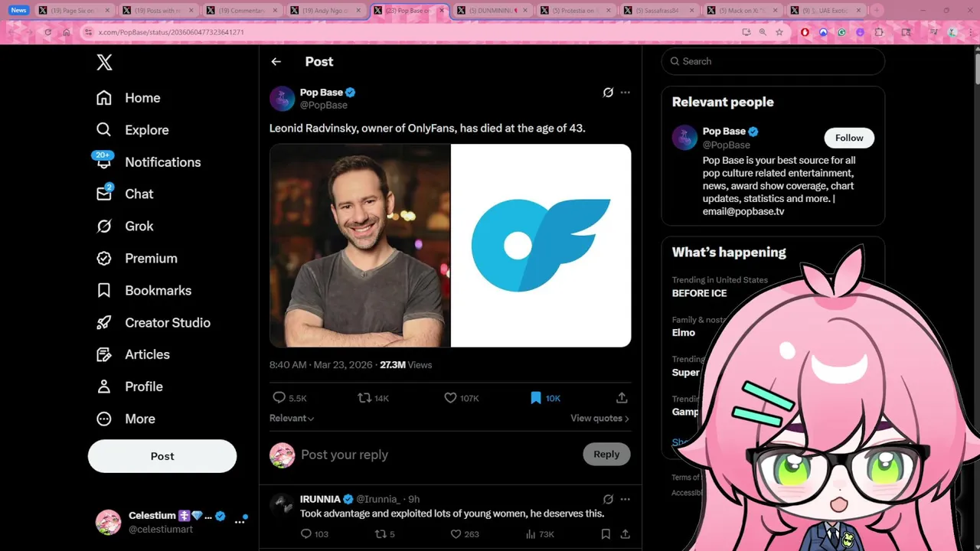Bookmark the IRUNNIA comment
Image resolution: width=980 pixels, height=551 pixels.
[x=606, y=534]
